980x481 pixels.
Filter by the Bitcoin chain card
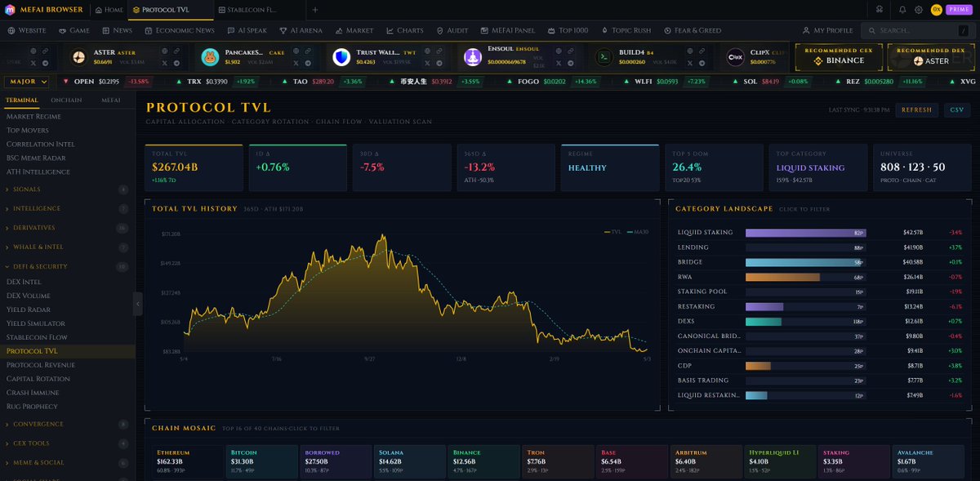tap(261, 462)
